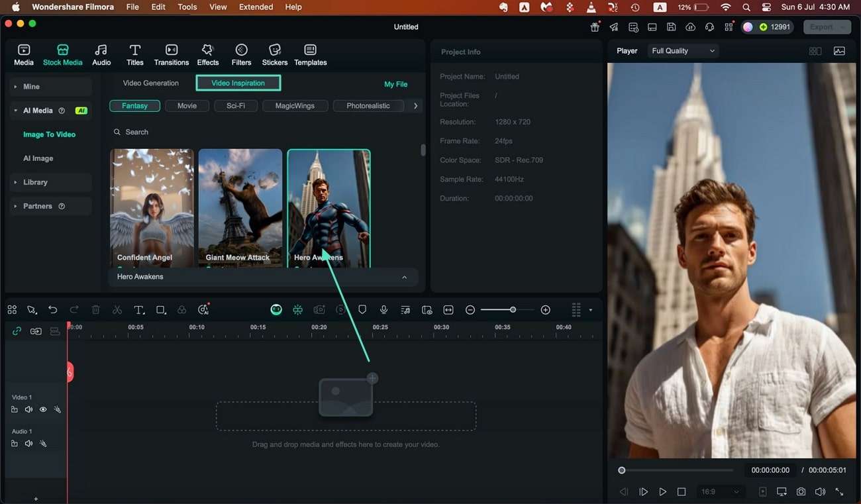The height and width of the screenshot is (504, 861).
Task: Click the AI audio tool icon
Action: (203, 309)
